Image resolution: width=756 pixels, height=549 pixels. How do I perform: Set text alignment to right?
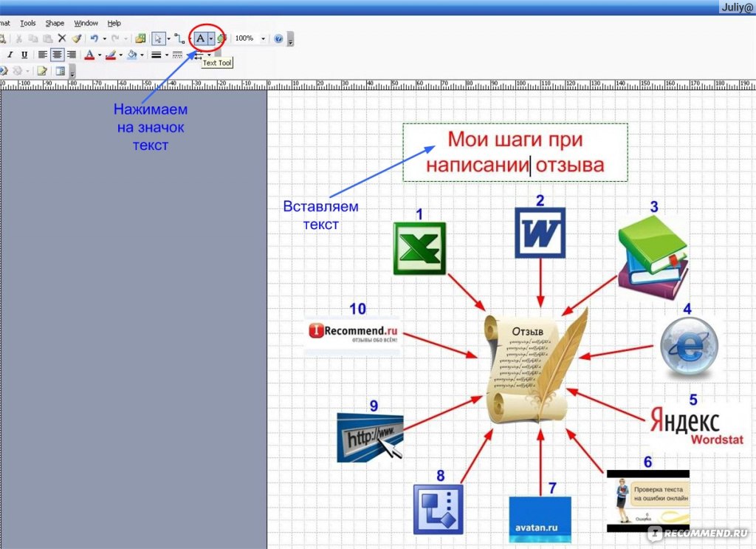[x=72, y=55]
